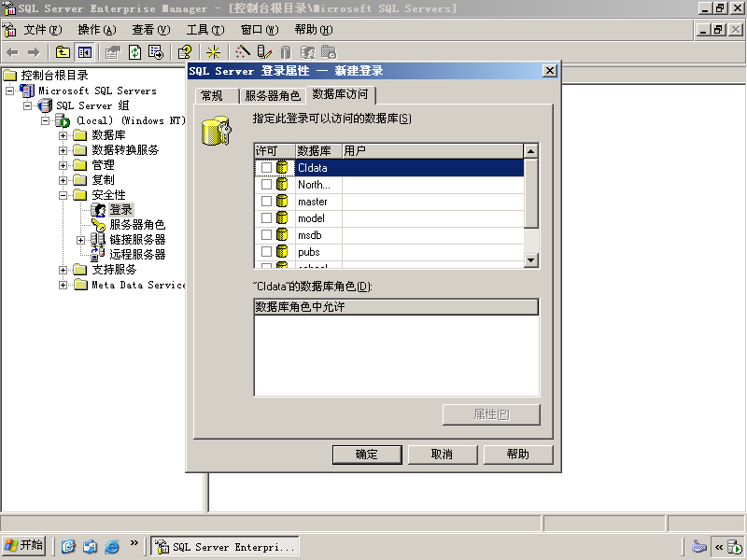Check the permit box for Northwind row
This screenshot has height=560, width=747.
click(266, 184)
